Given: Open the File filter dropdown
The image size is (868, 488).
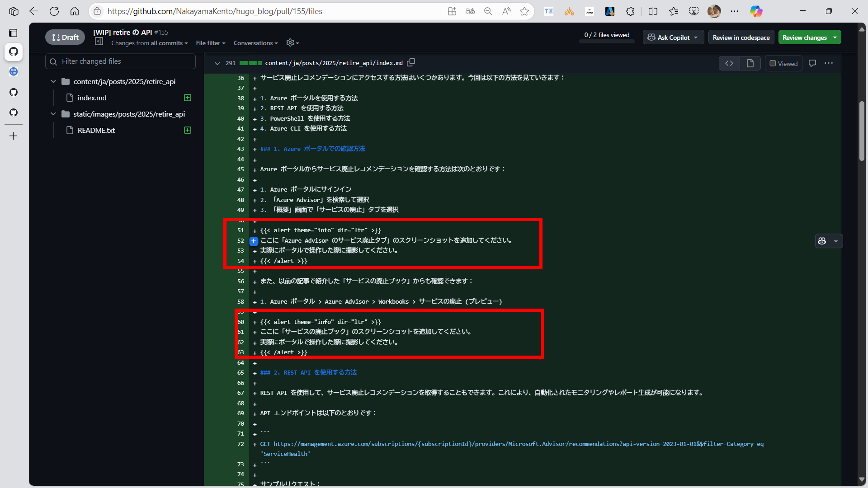Looking at the screenshot, I should click(x=210, y=43).
